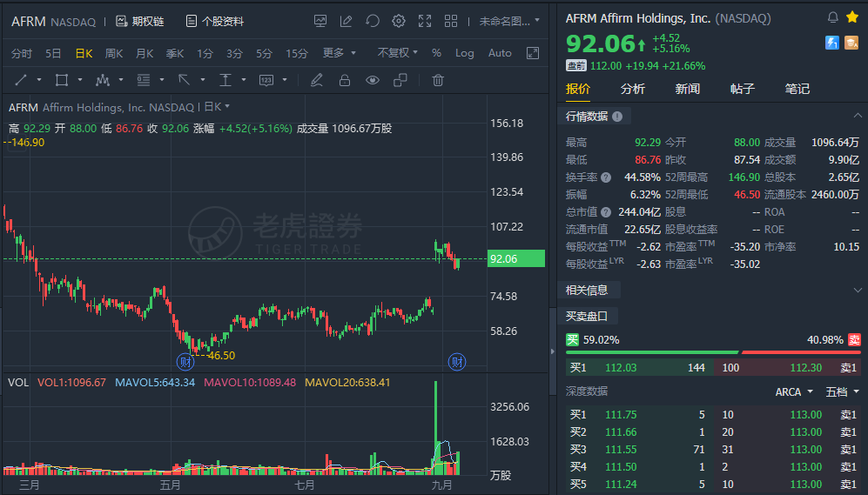Enter fullscreen chart mode icon
868x495 pixels.
425,21
